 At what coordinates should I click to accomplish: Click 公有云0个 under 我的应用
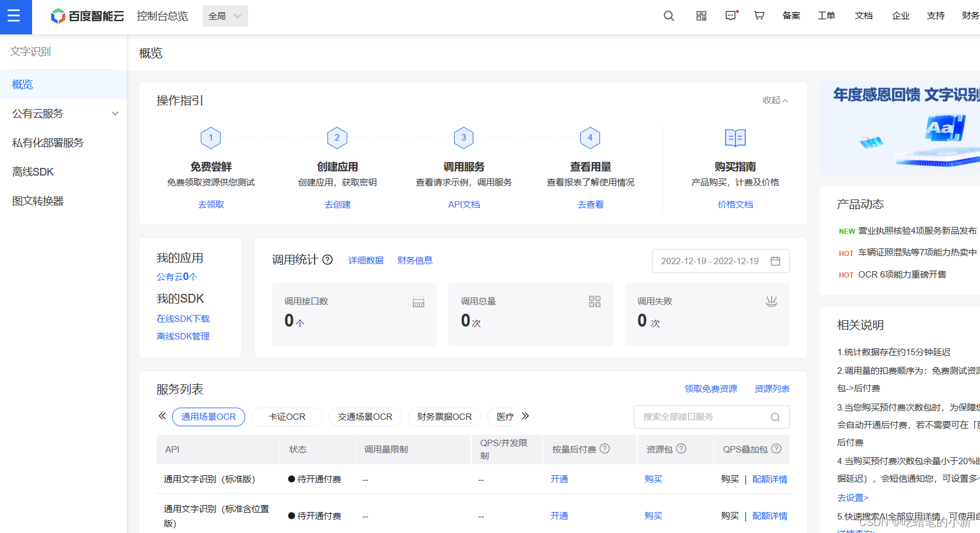[177, 276]
